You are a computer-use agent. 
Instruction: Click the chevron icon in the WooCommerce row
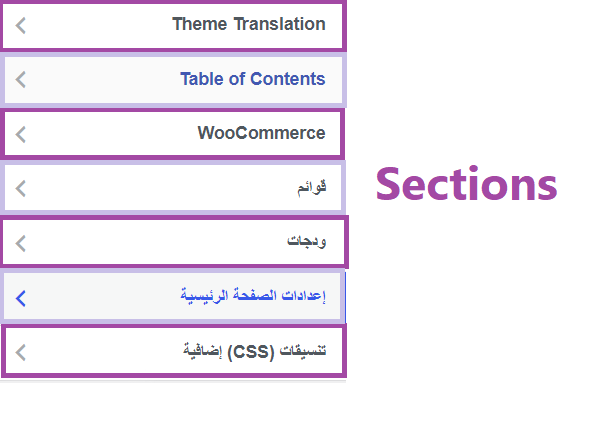point(21,134)
